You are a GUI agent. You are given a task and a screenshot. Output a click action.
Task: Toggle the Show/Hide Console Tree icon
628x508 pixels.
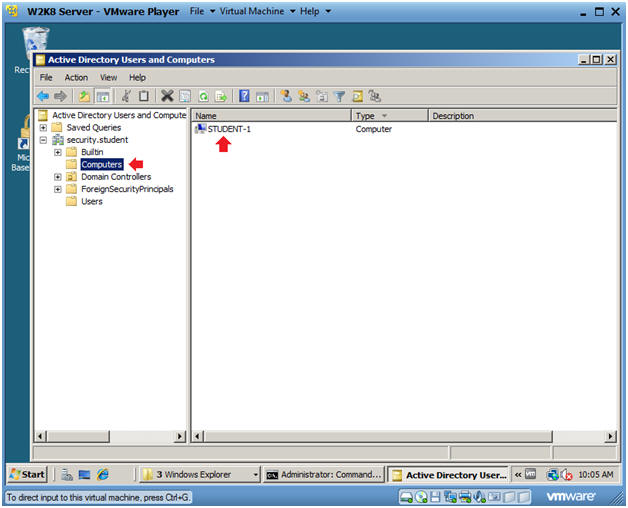pos(103,96)
